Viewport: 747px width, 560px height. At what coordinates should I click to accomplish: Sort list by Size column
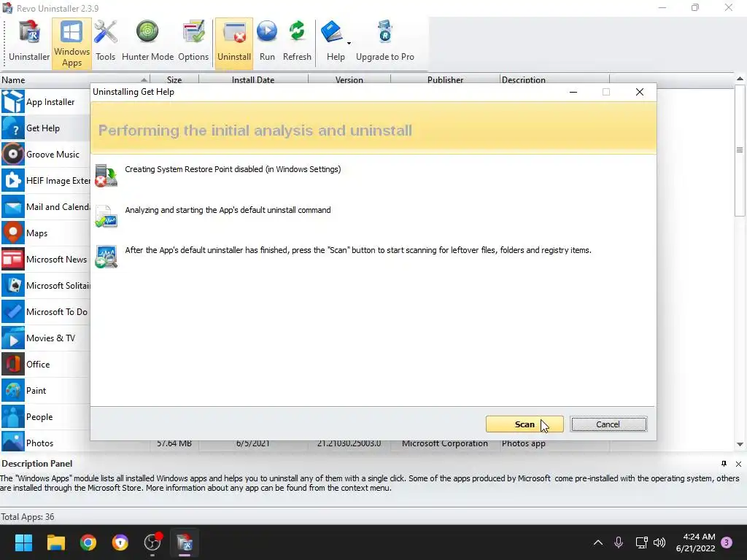tap(174, 79)
